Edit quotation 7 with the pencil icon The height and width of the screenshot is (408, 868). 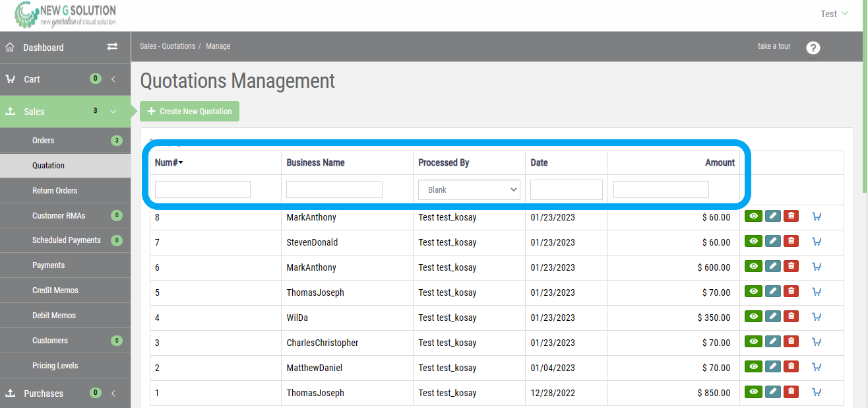pos(772,242)
